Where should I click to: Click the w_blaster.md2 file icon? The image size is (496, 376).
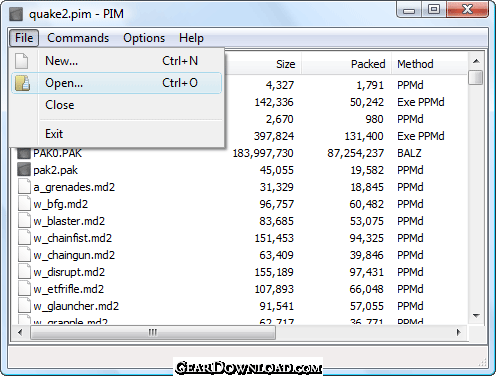click(24, 221)
